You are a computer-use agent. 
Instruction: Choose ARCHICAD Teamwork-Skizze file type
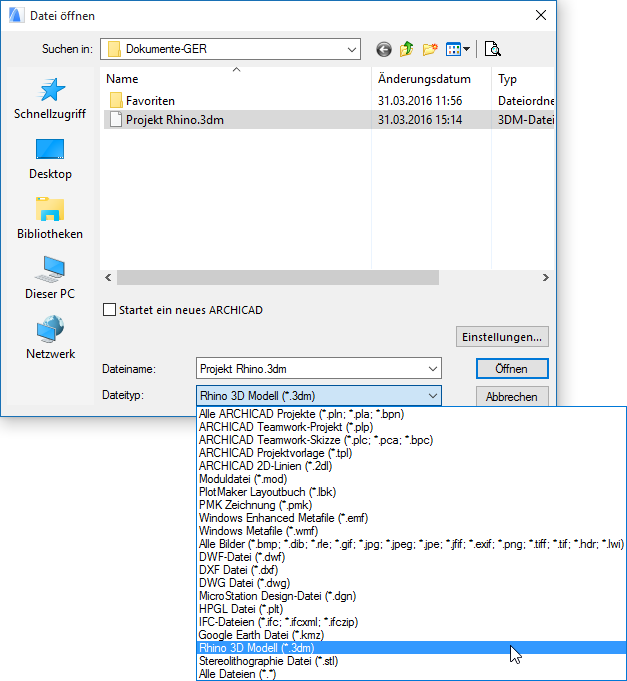[412, 440]
